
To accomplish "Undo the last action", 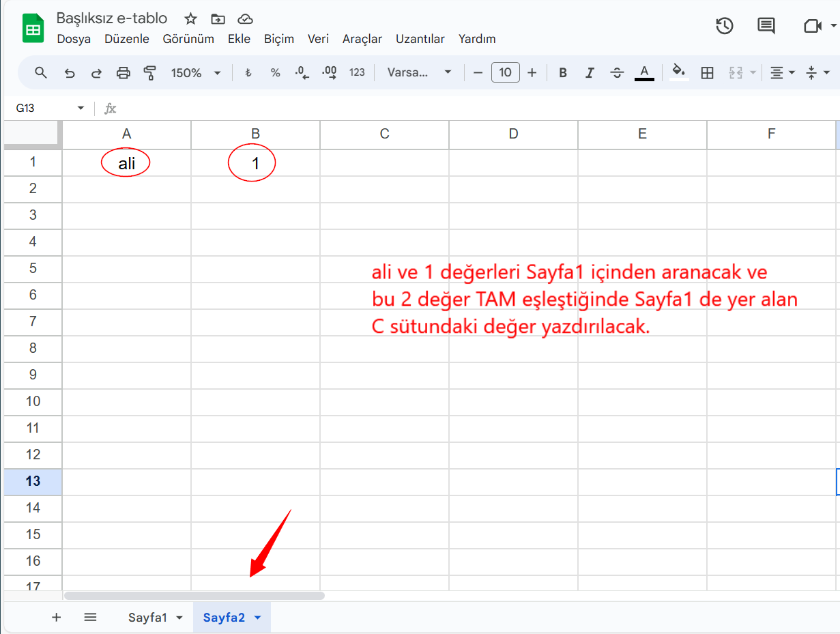I will tap(70, 72).
